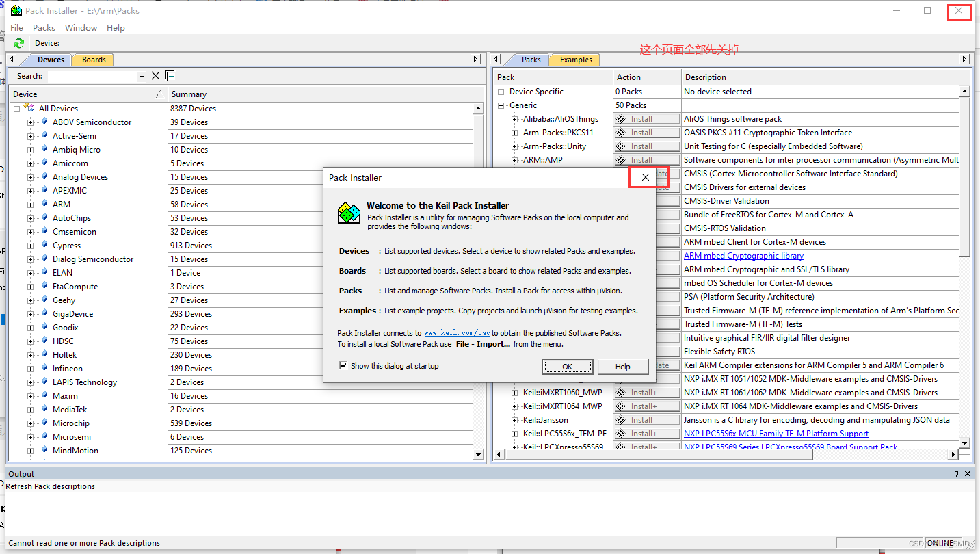The image size is (980, 554).
Task: Open the File menu
Action: (x=17, y=28)
